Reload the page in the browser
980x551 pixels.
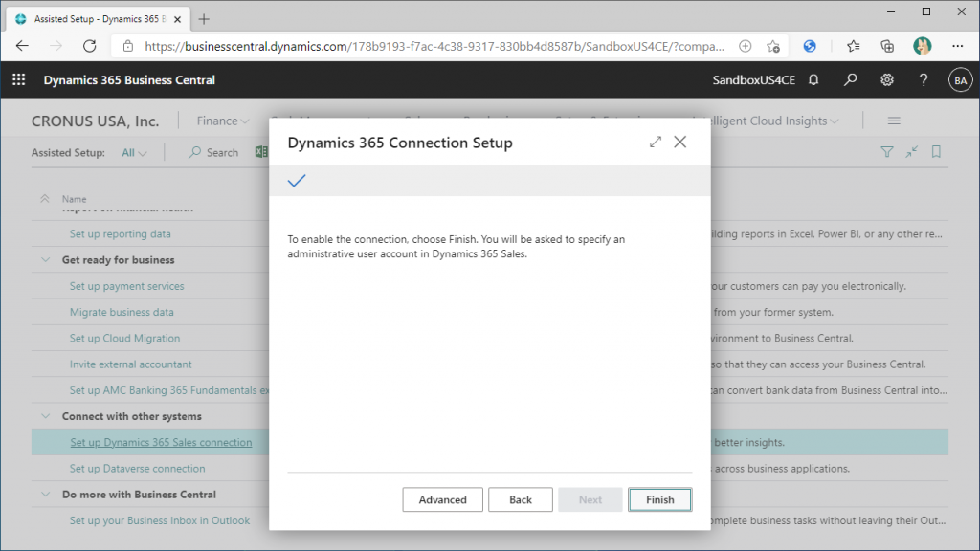pyautogui.click(x=89, y=46)
